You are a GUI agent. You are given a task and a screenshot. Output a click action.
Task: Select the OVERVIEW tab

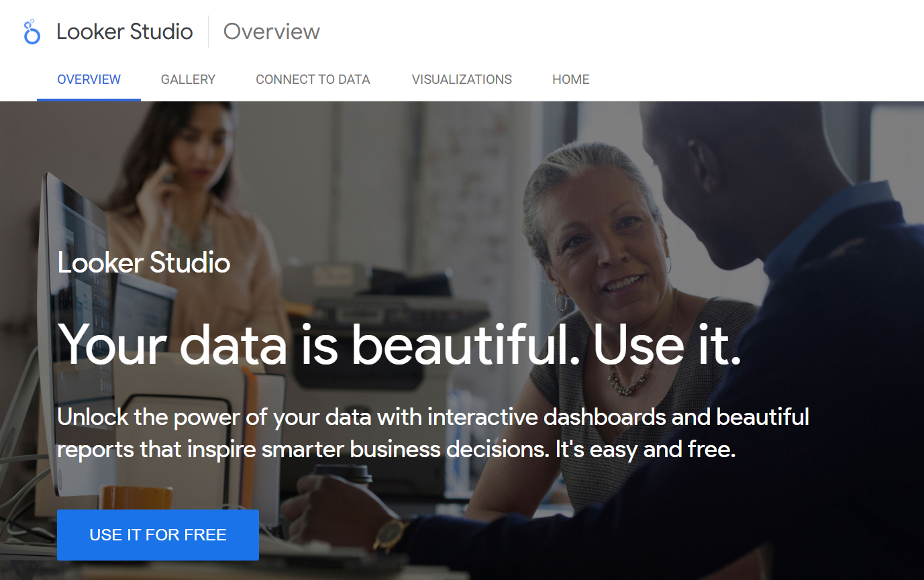pos(89,79)
